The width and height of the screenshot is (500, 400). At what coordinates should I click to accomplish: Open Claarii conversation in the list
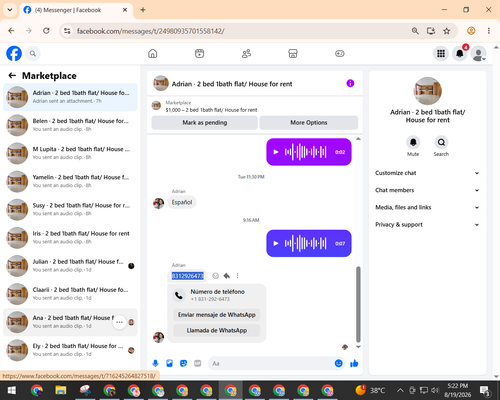pyautogui.click(x=70, y=294)
